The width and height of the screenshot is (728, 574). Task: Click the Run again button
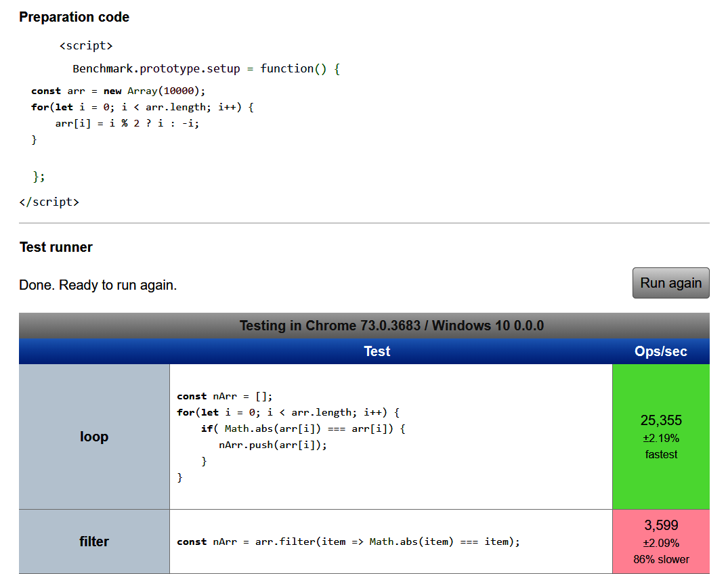670,283
